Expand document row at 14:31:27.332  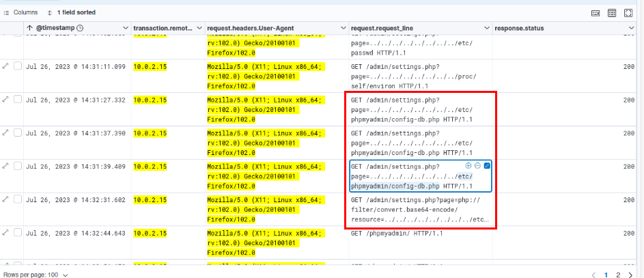tap(5, 99)
